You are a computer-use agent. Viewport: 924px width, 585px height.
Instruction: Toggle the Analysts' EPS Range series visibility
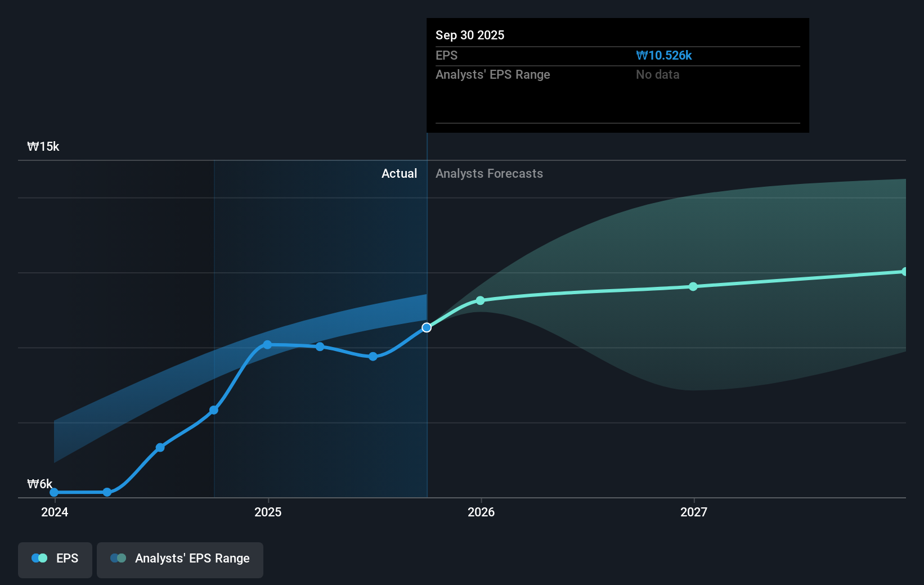(180, 559)
